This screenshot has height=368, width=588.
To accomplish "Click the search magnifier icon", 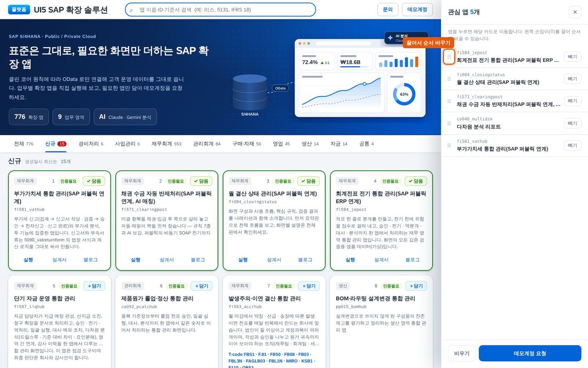I will 131,10.
